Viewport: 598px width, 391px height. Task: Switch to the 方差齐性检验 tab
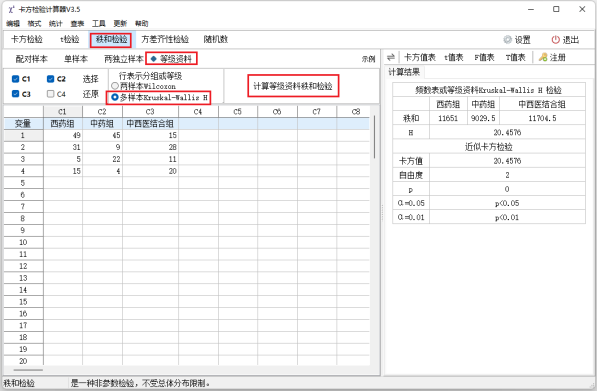coord(165,39)
